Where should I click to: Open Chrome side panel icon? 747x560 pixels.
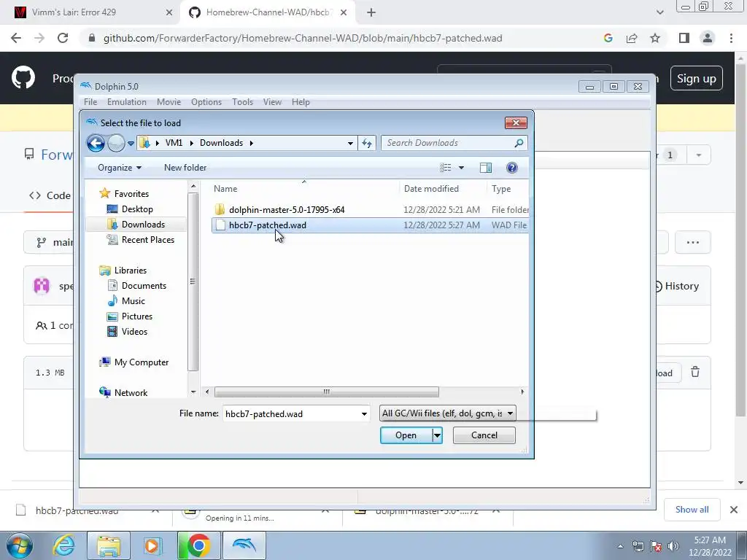(684, 38)
